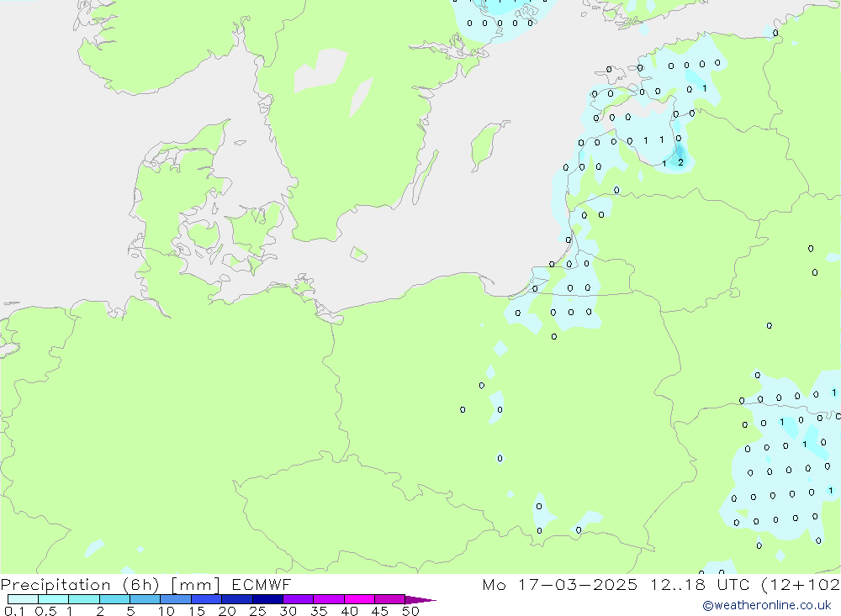Click the 10–15 mm legend swatch

[176, 599]
